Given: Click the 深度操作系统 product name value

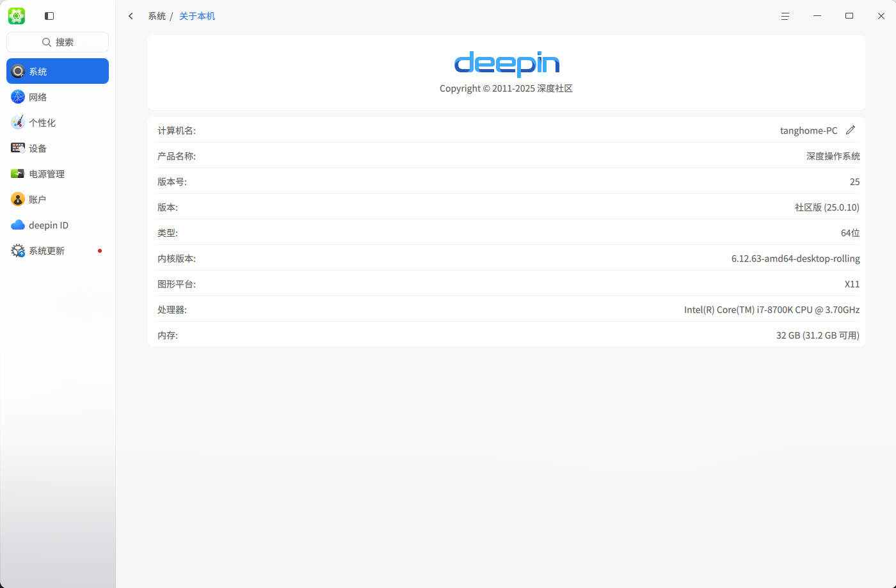Looking at the screenshot, I should 833,156.
